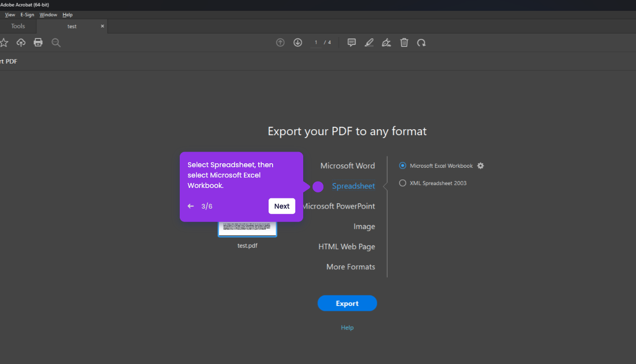Delete page with trash icon

click(404, 42)
